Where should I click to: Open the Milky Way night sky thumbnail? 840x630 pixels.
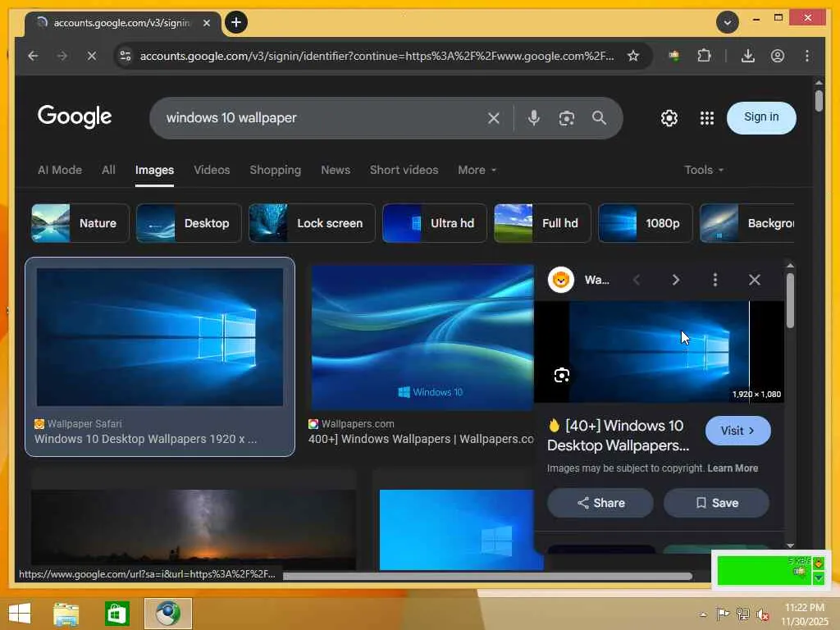click(x=194, y=529)
